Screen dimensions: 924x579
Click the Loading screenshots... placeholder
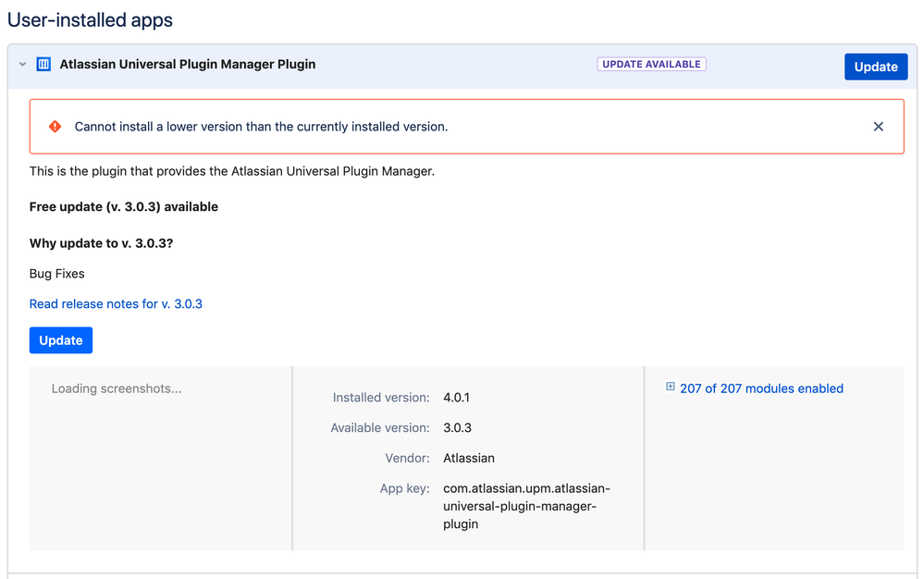coord(117,388)
